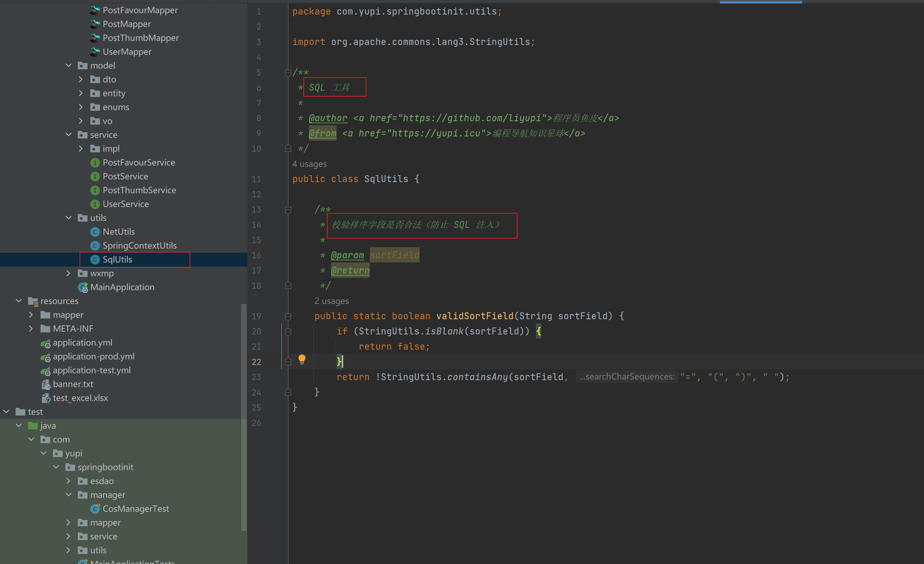Viewport: 924px width, 564px height.
Task: Open the PostThumbMapper mapper file
Action: tap(140, 38)
